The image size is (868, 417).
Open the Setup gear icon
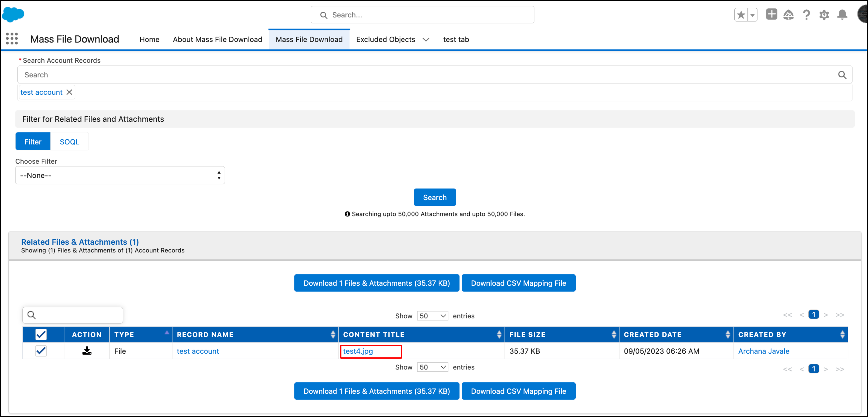click(x=824, y=15)
